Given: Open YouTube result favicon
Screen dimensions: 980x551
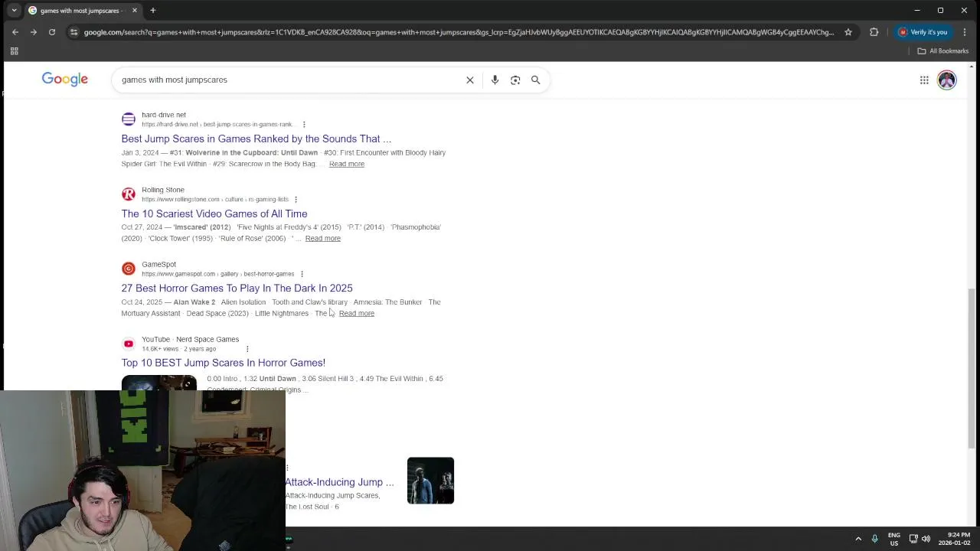Looking at the screenshot, I should tap(129, 344).
